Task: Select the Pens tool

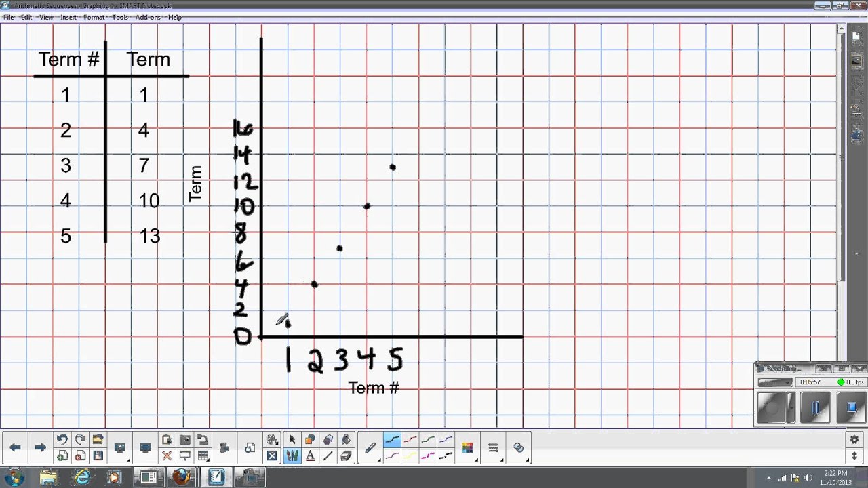Action: 292,455
